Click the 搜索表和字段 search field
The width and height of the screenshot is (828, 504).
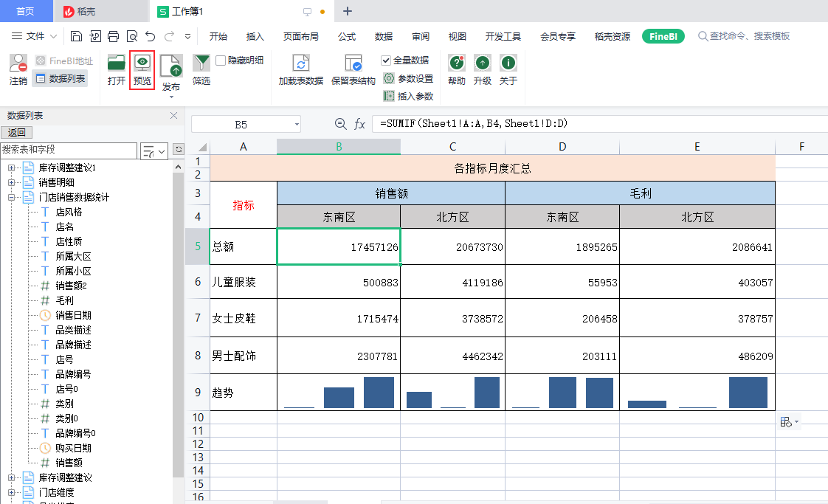point(69,150)
